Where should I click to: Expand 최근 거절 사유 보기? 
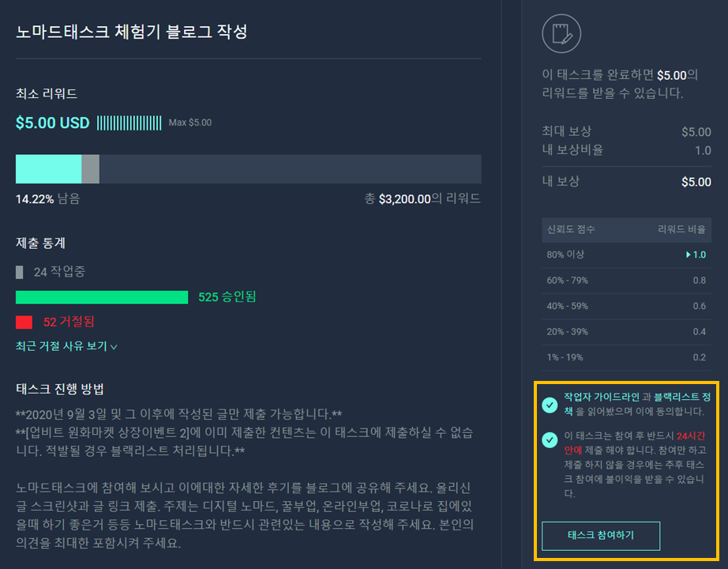click(66, 346)
